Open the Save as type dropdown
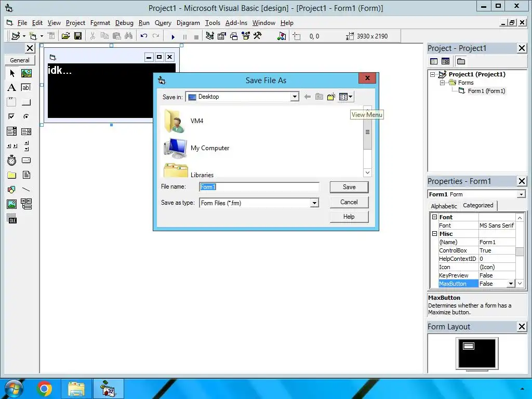Viewport: 532px width, 399px height. pyautogui.click(x=314, y=203)
